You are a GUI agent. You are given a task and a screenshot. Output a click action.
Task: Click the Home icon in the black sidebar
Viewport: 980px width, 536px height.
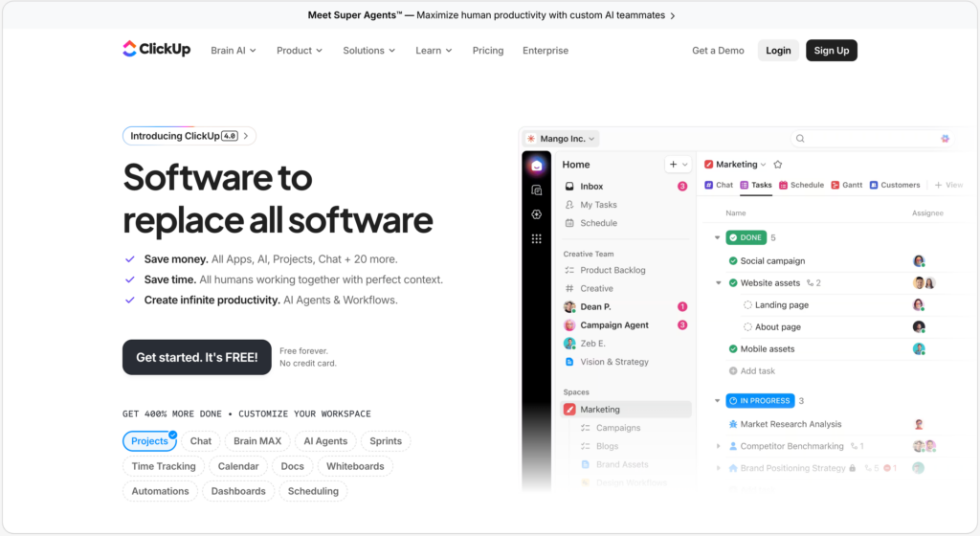pos(537,166)
